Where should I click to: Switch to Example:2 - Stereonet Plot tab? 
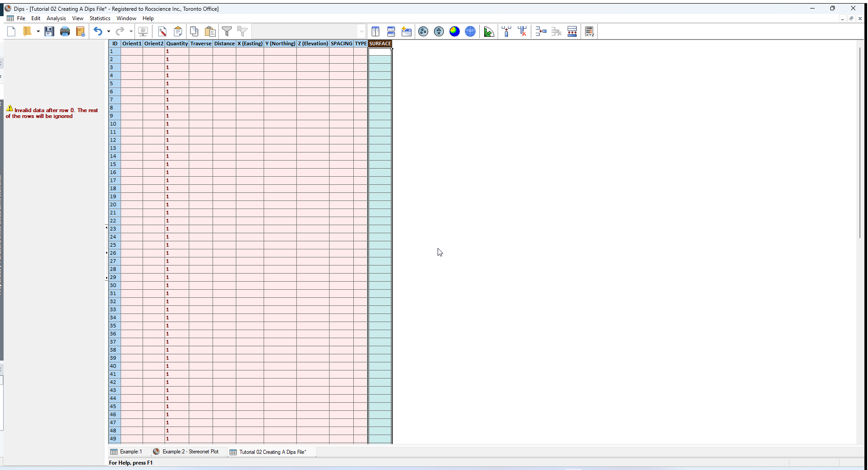point(186,452)
